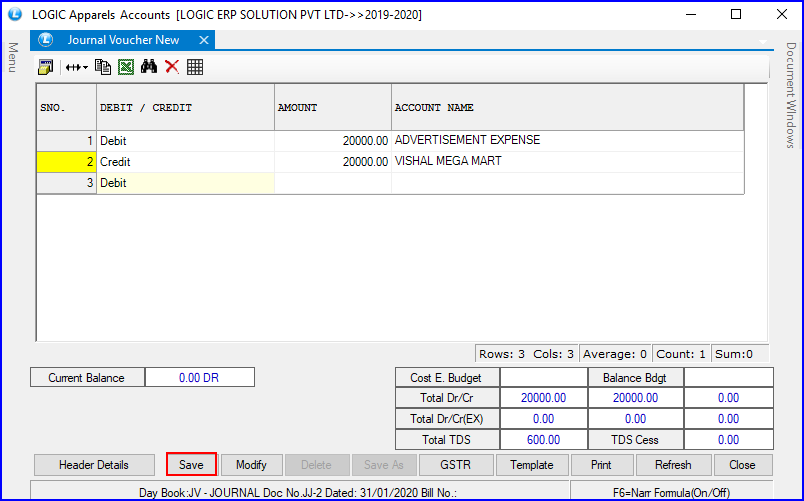This screenshot has height=501, width=804.
Task: Open the column width arrows dropdown
Action: (76, 67)
